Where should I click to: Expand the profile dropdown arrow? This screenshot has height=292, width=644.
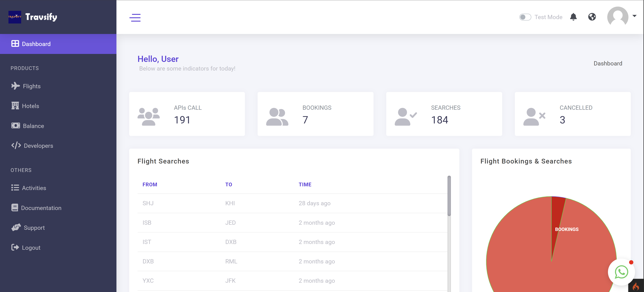pos(634,16)
